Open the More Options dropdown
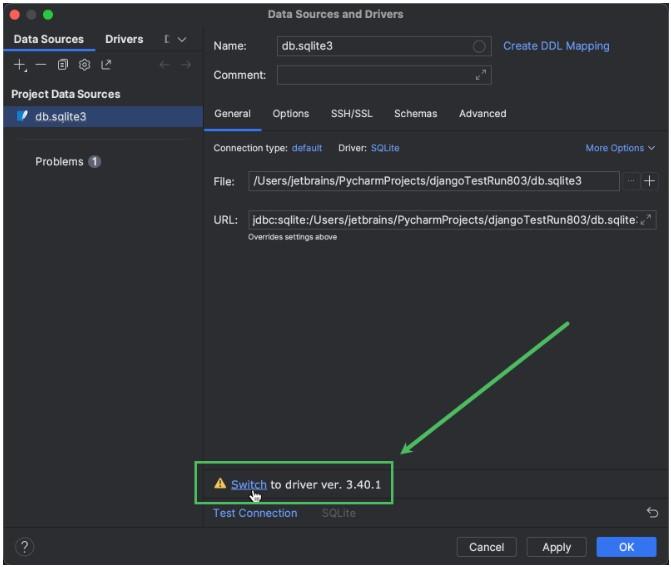 (620, 148)
